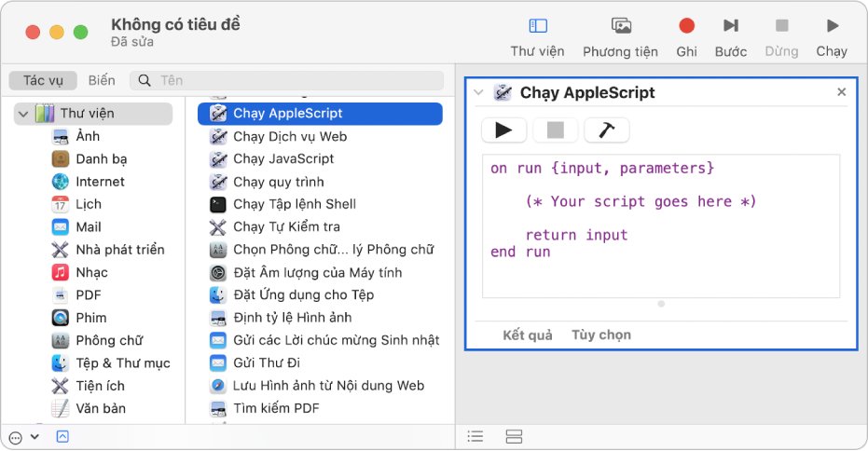The image size is (868, 451).
Task: Click the hammer compile script button
Action: (x=606, y=130)
